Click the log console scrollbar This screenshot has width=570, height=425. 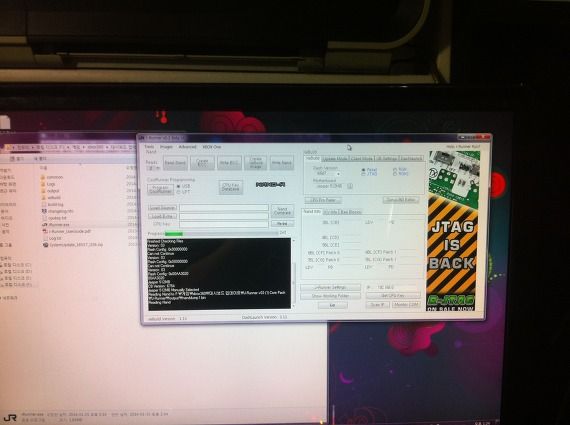pyautogui.click(x=293, y=274)
